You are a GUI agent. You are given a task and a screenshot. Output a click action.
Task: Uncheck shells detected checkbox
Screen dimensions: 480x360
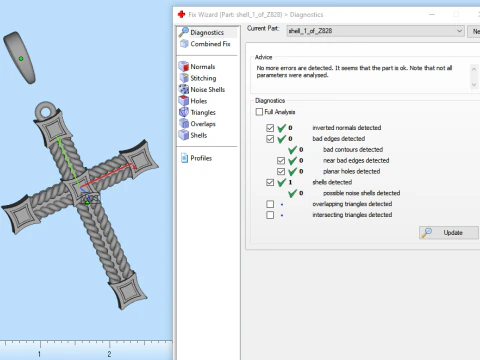click(270, 182)
